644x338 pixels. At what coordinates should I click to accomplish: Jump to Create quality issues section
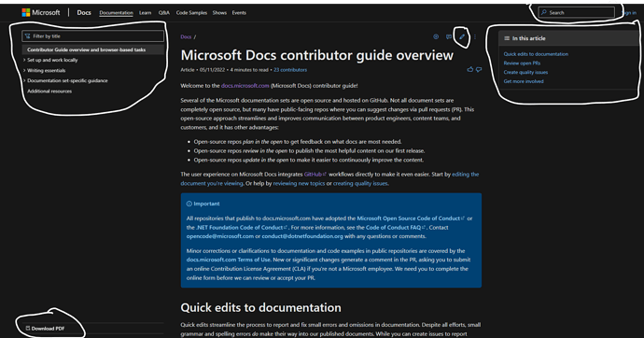(x=525, y=72)
